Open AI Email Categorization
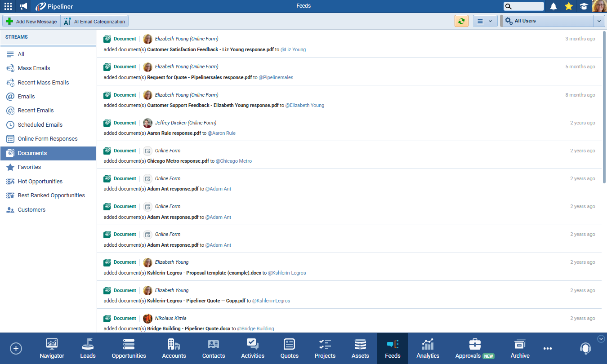607x364 pixels. [x=94, y=21]
